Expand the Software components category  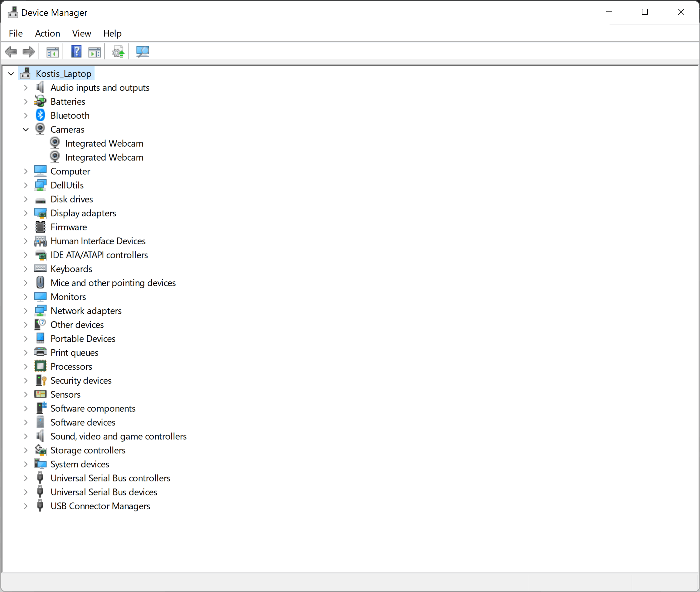click(26, 409)
